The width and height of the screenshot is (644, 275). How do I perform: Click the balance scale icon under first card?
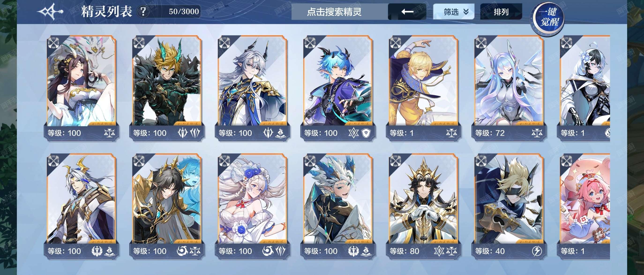[x=109, y=133]
